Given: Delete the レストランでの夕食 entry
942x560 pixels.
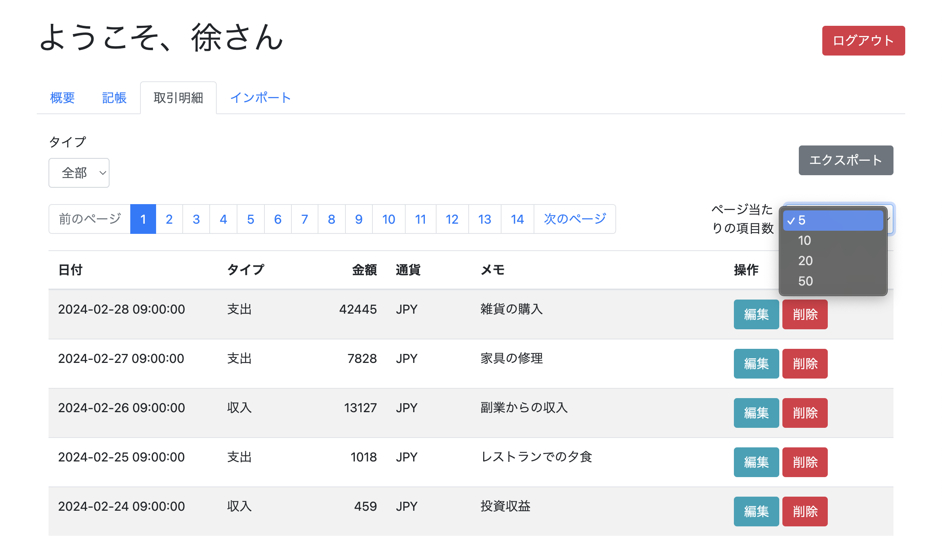Looking at the screenshot, I should pos(805,462).
